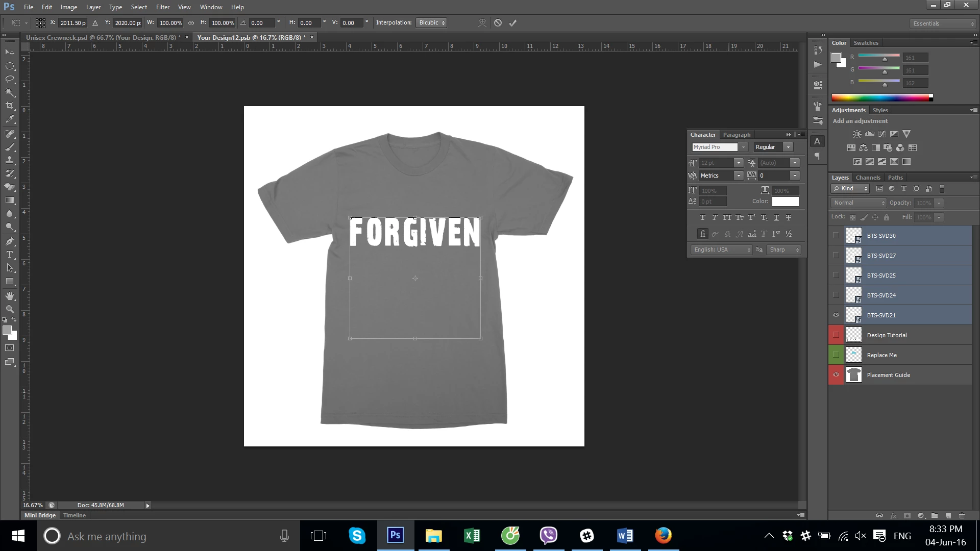Open Firefox from the taskbar
Screen dimensions: 980x551
[x=663, y=536]
